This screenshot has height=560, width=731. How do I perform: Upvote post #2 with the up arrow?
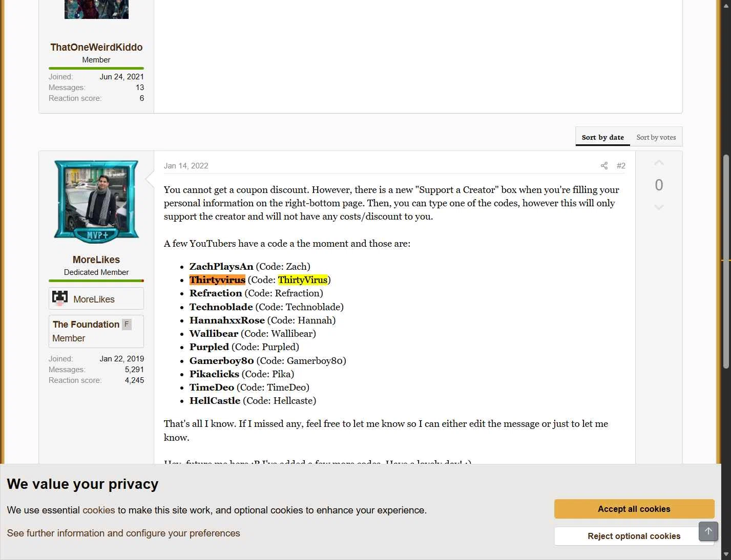click(659, 163)
